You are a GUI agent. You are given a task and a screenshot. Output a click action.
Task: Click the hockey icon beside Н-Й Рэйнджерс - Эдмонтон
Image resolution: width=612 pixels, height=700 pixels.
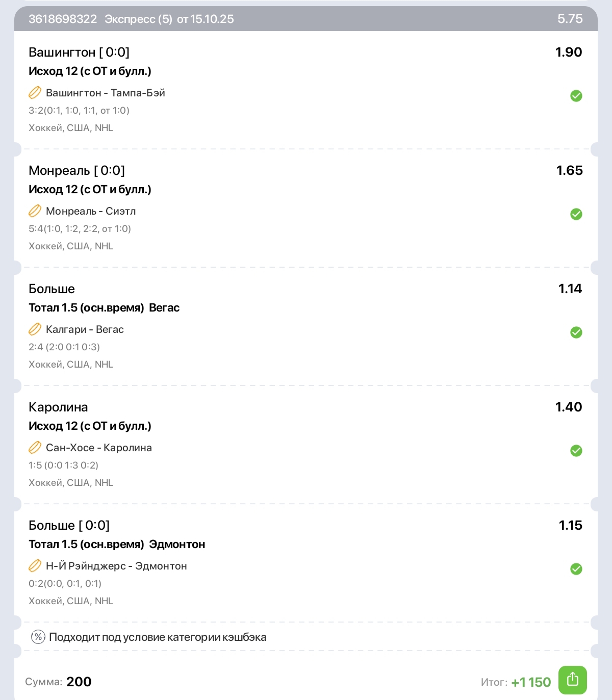35,566
